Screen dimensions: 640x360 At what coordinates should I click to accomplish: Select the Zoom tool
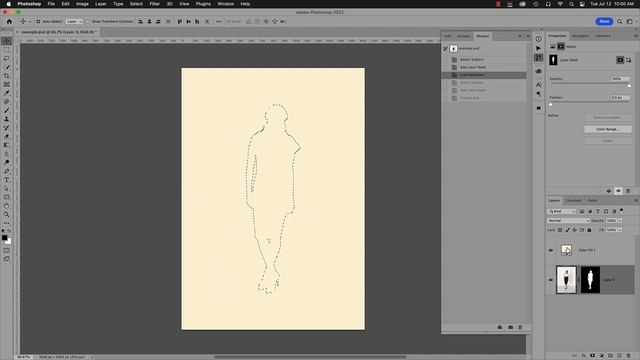pyautogui.click(x=7, y=214)
